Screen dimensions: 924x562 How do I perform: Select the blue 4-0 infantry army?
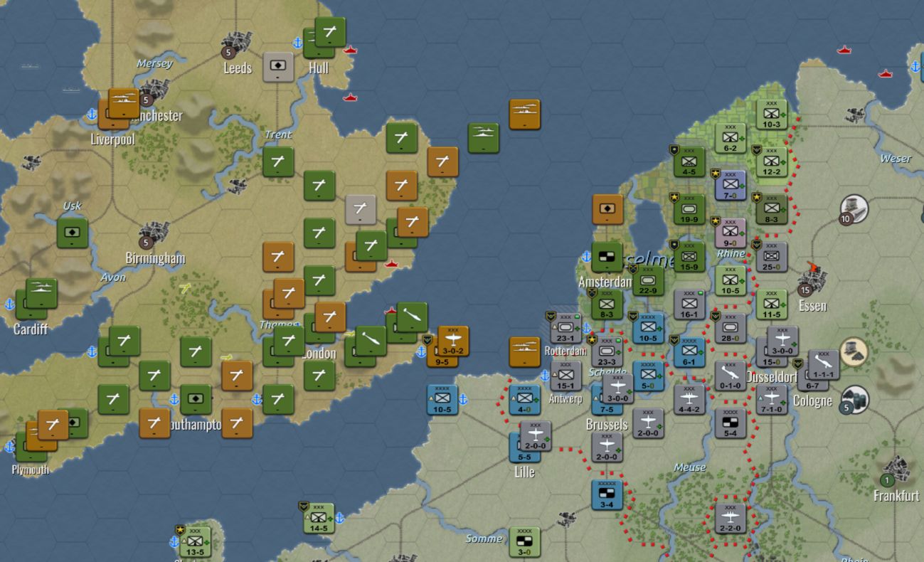(x=524, y=399)
